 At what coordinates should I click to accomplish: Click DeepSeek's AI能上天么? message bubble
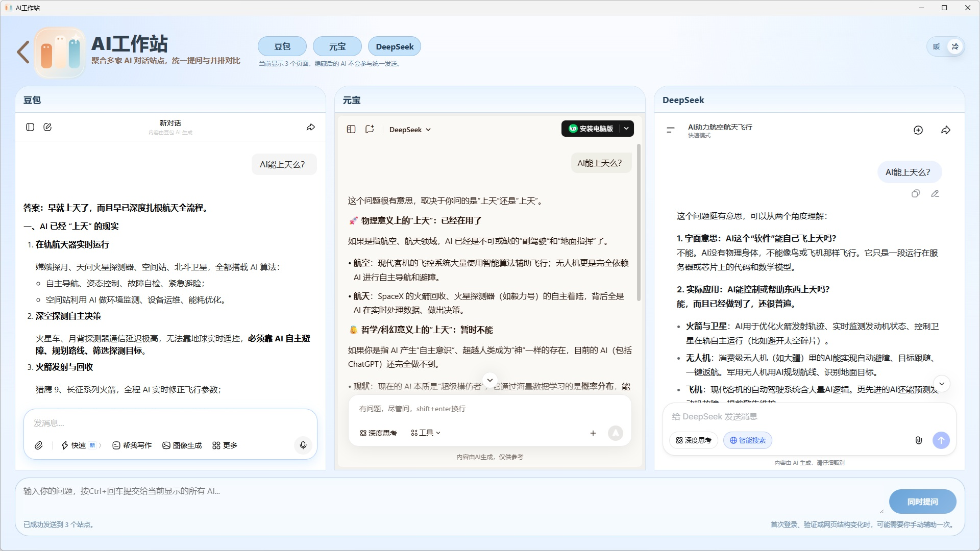pos(909,172)
